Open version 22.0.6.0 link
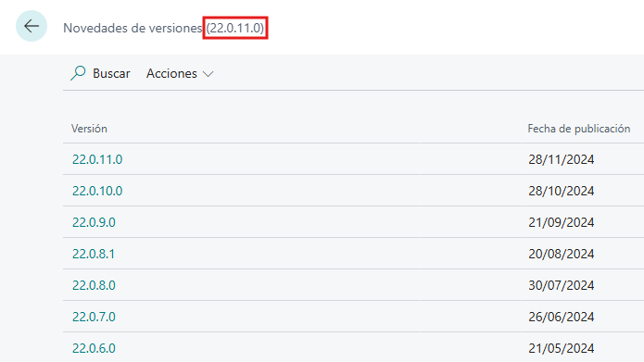The height and width of the screenshot is (362, 644). 95,348
